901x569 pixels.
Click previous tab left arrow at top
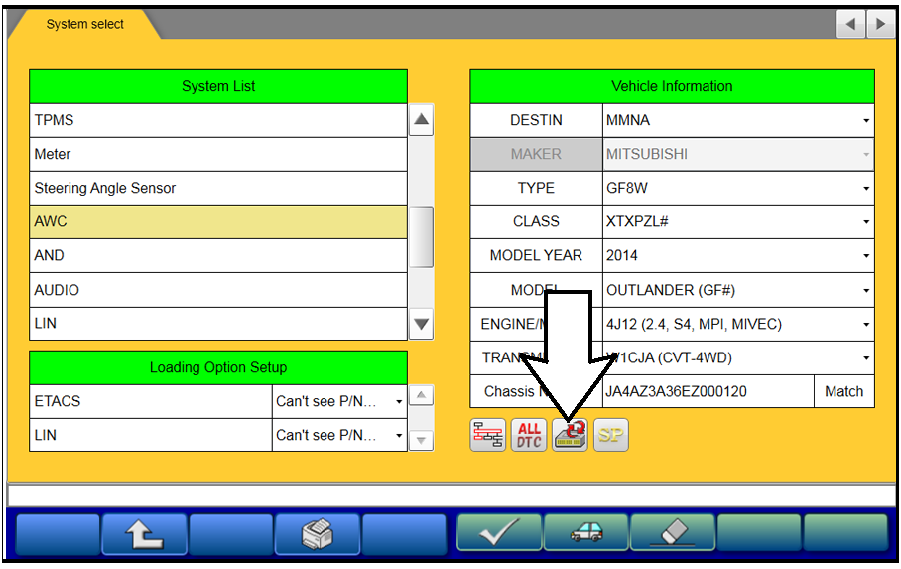click(x=851, y=24)
